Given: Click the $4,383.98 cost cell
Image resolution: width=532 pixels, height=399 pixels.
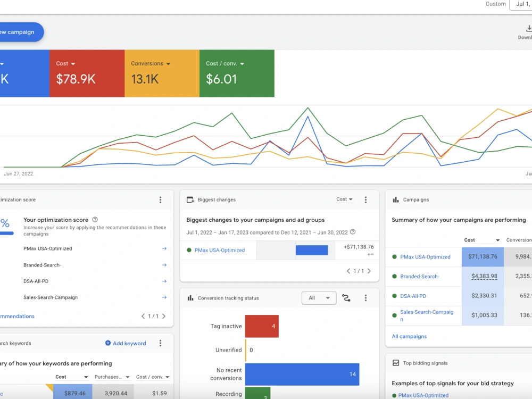Looking at the screenshot, I should 483,277.
